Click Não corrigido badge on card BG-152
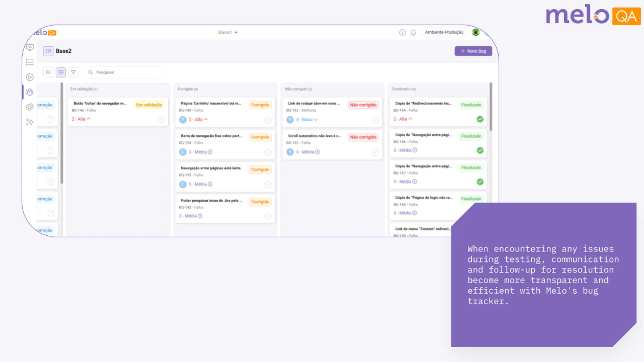 363,105
